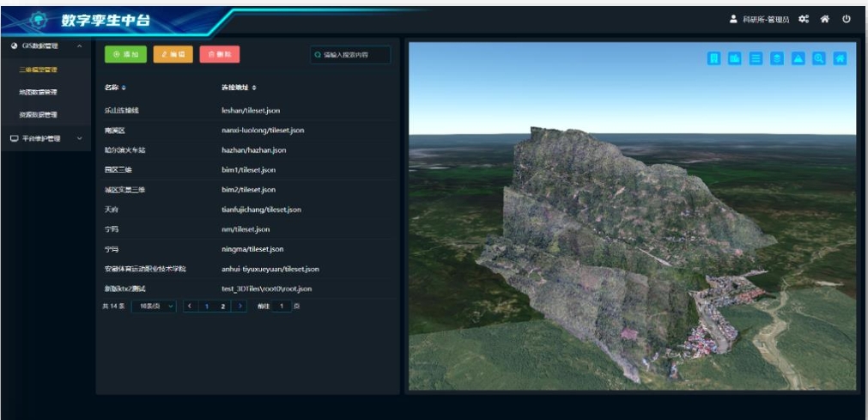868x420 pixels.
Task: Click the home view icon on map
Action: coord(841,58)
